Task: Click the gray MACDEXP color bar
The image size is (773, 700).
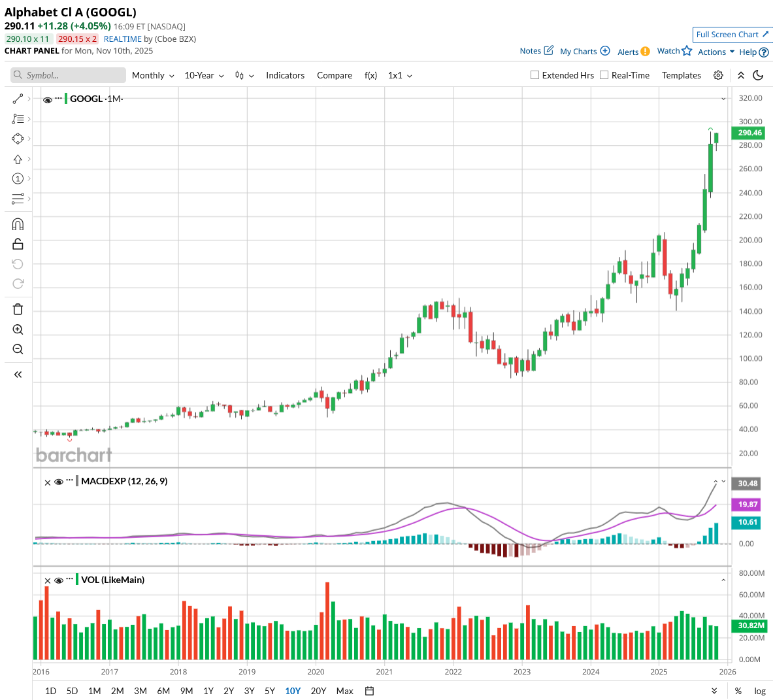Action: click(x=77, y=481)
